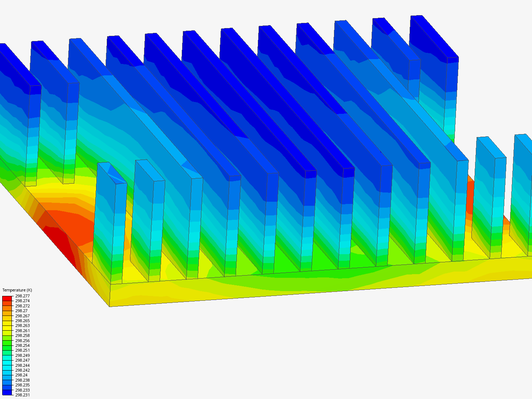Click the 298.274 legend value
The width and height of the screenshot is (532, 399).
[x=23, y=301]
